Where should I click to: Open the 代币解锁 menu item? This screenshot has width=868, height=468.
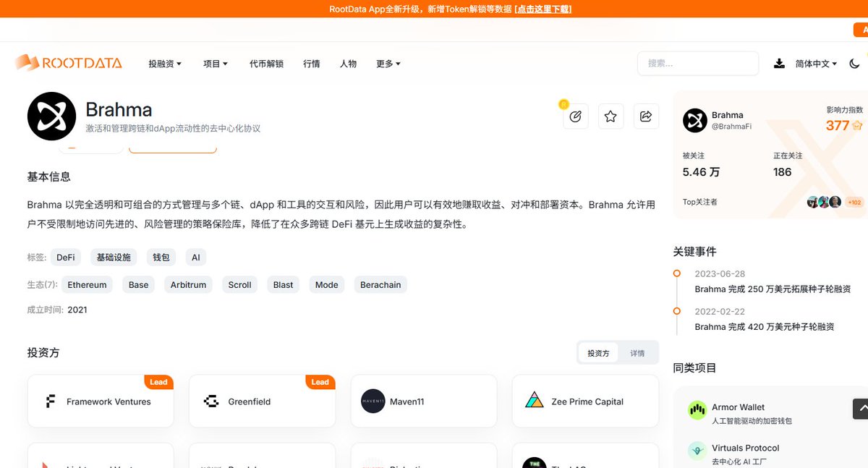pos(266,64)
